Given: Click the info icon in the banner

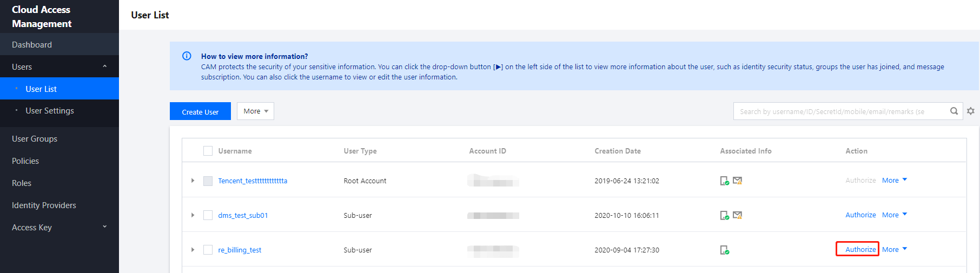Looking at the screenshot, I should click(187, 56).
